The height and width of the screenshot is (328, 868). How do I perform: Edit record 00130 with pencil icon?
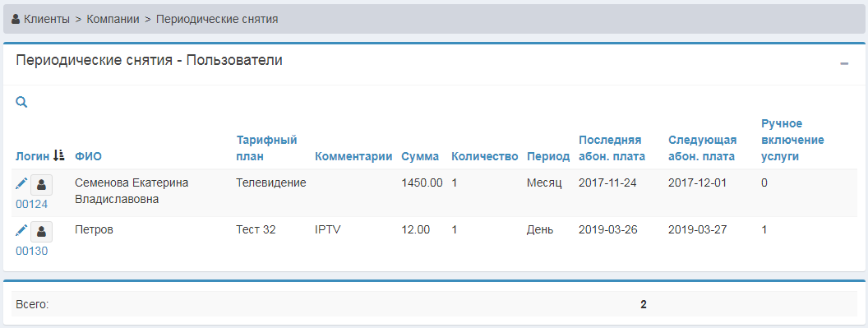[x=21, y=230]
